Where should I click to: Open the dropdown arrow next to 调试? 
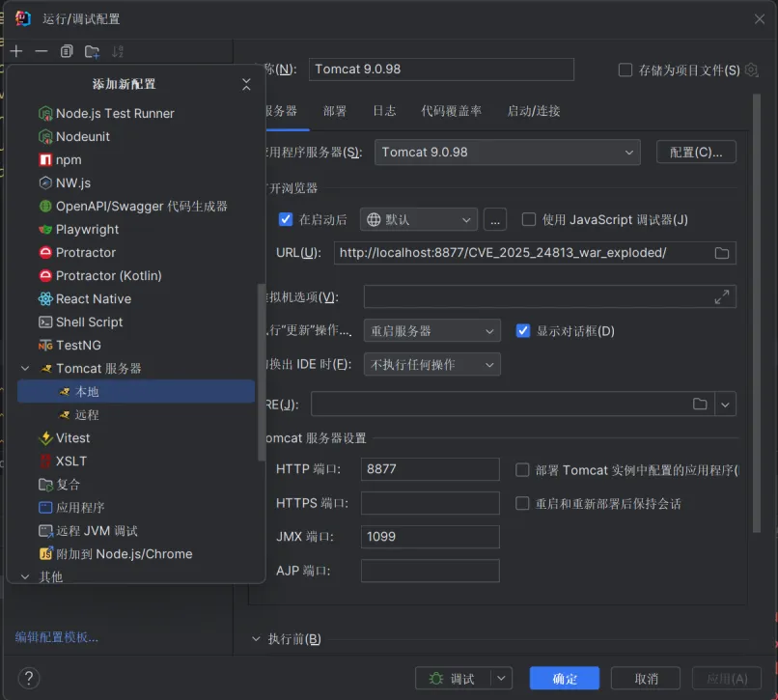point(501,678)
